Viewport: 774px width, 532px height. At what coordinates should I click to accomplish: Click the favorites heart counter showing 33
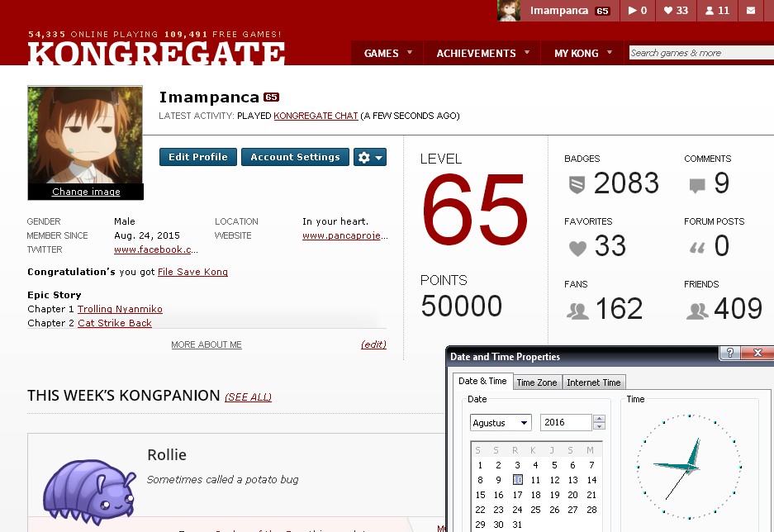pos(676,11)
